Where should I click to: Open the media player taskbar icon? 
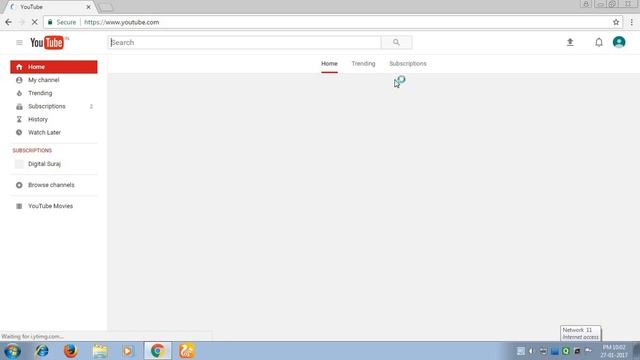click(x=128, y=351)
